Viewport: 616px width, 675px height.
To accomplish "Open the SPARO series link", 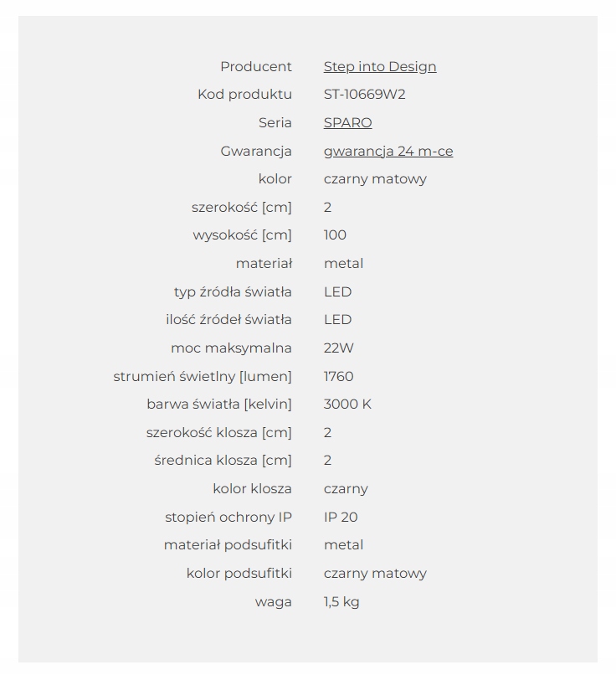I will tap(347, 122).
